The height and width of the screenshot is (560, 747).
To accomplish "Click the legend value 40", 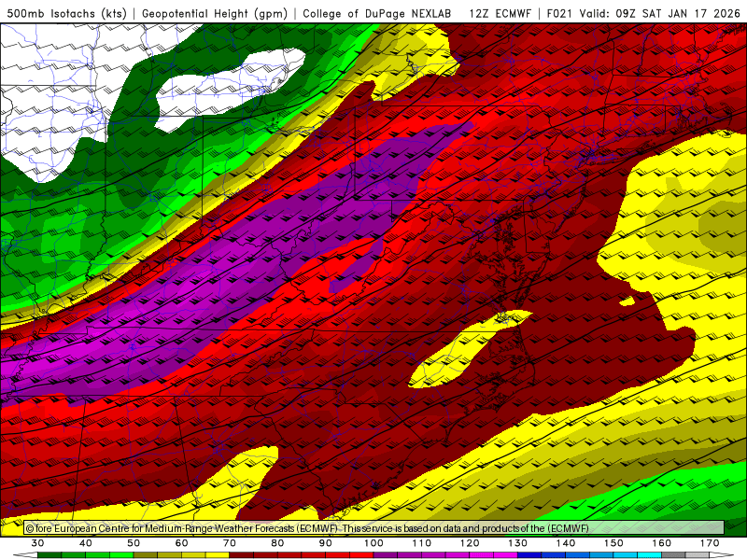I will pyautogui.click(x=86, y=543).
